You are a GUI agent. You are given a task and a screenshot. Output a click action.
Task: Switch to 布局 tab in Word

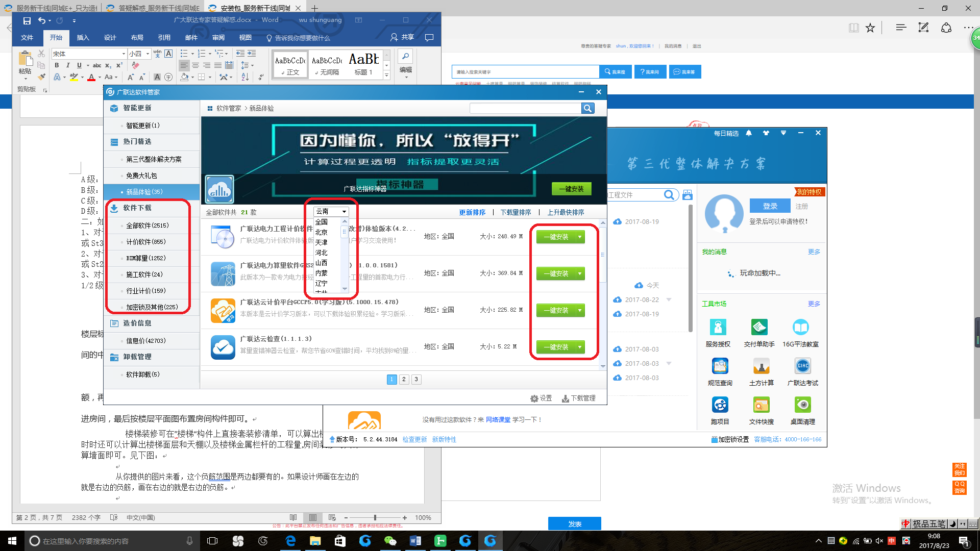[137, 37]
